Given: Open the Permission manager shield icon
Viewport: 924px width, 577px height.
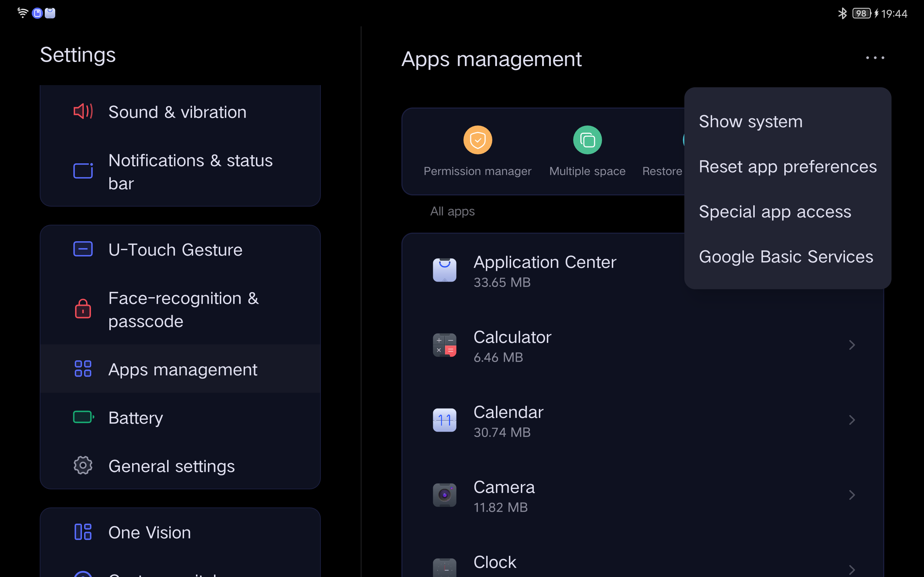Looking at the screenshot, I should click(477, 140).
